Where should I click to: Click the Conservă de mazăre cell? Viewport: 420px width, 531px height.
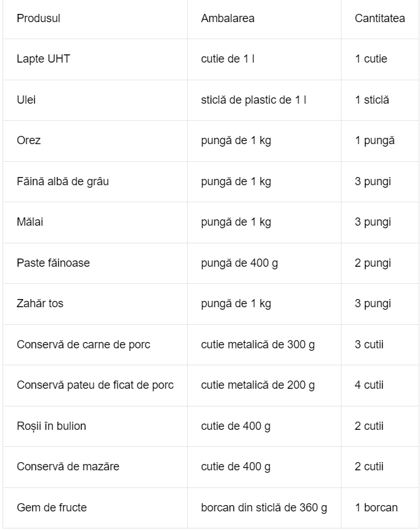(x=96, y=467)
